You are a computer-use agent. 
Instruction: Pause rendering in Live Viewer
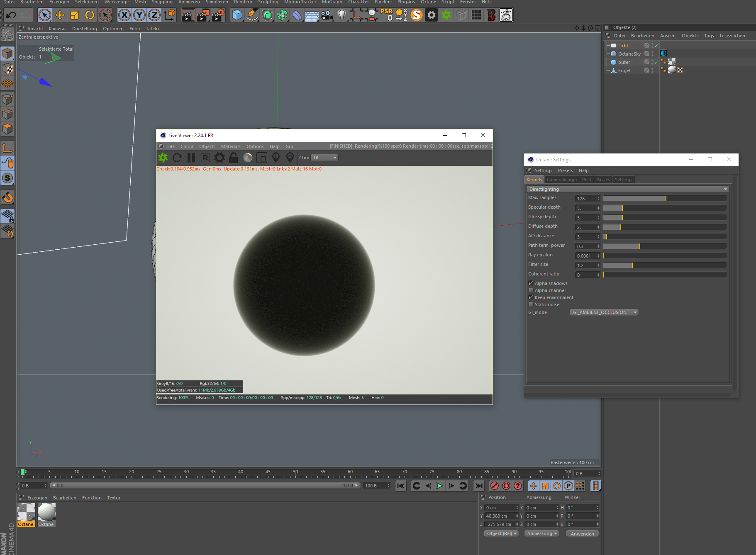pos(191,158)
